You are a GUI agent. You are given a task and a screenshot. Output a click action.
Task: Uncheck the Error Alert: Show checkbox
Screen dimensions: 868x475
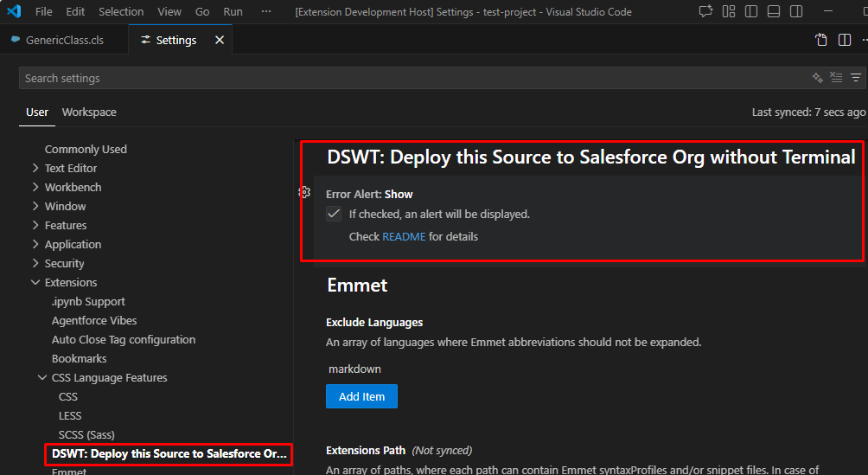334,214
